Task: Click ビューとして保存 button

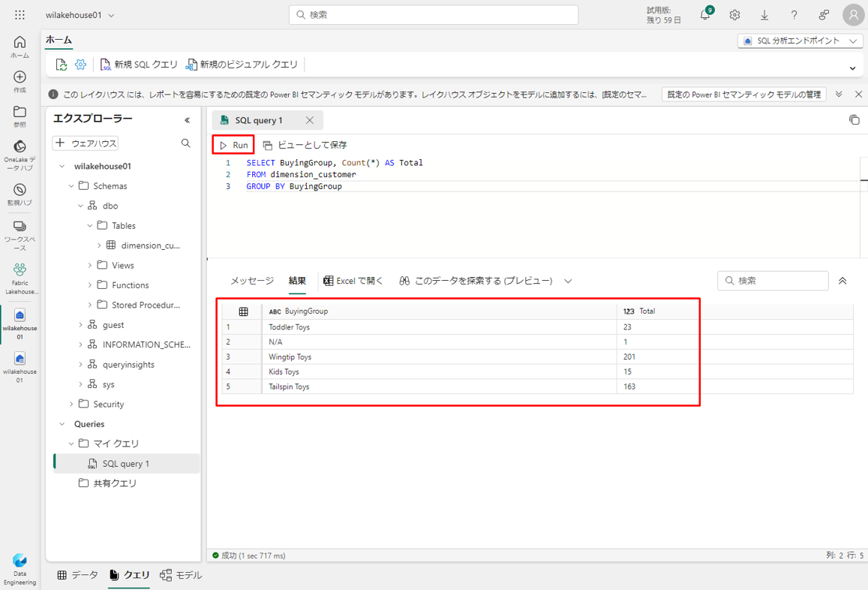Action: pos(305,145)
